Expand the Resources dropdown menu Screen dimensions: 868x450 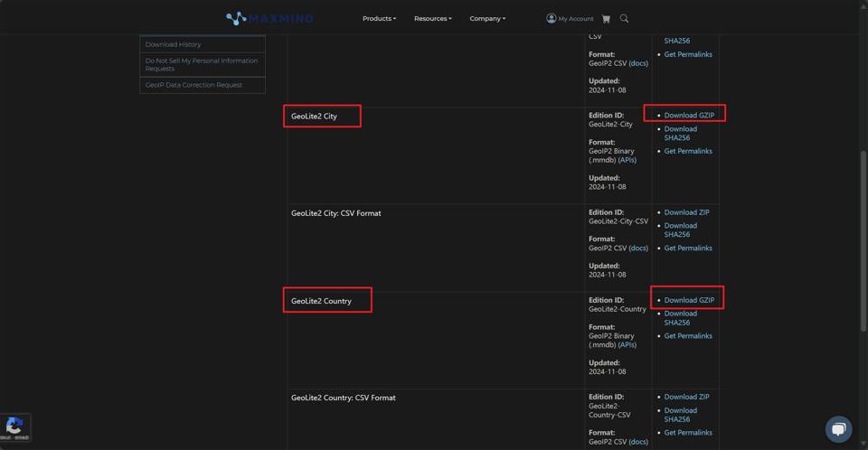(432, 18)
